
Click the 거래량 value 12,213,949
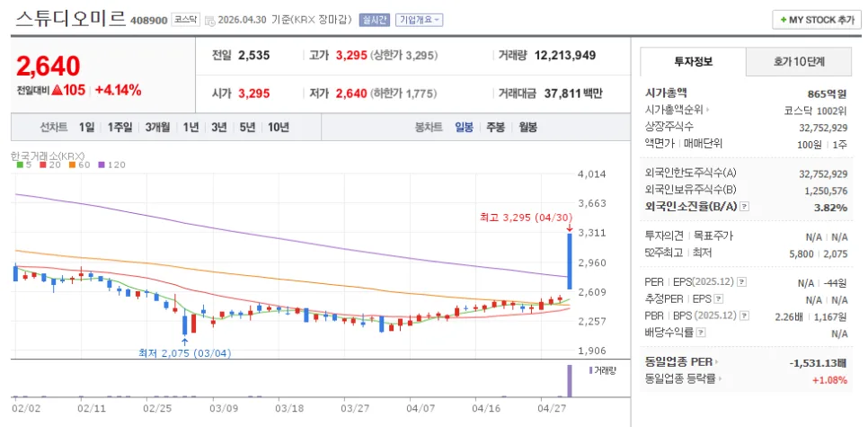(564, 56)
